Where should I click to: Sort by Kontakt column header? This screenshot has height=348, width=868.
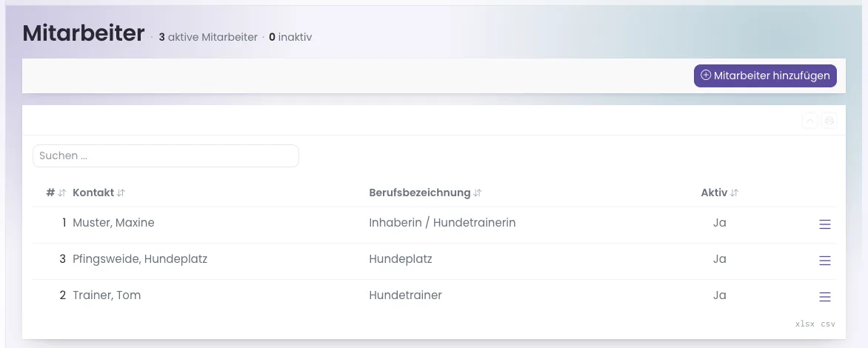99,193
